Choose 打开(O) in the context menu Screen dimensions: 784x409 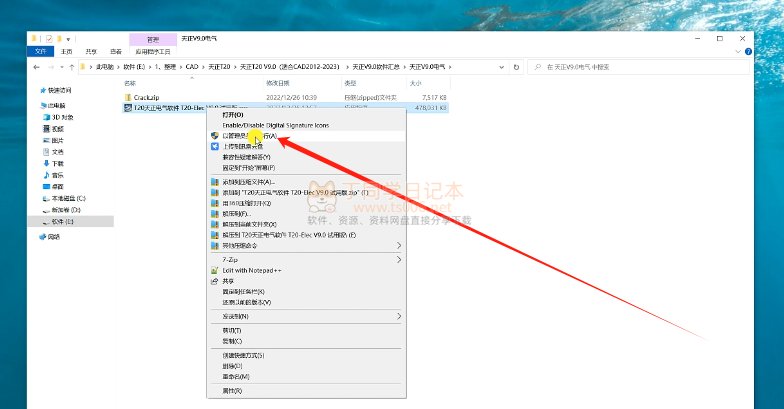[x=232, y=115]
